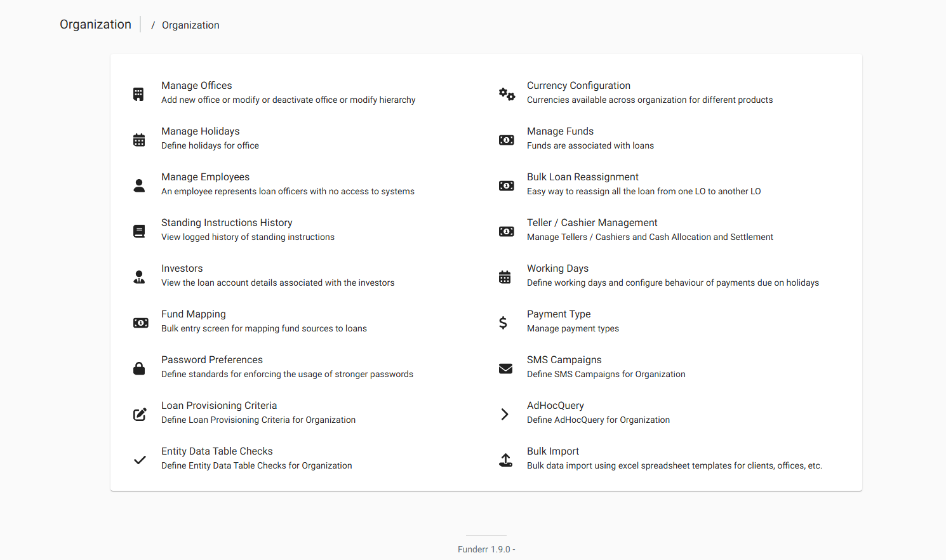Viewport: 946px width, 560px height.
Task: Open Teller / Cashier Management
Action: point(592,222)
